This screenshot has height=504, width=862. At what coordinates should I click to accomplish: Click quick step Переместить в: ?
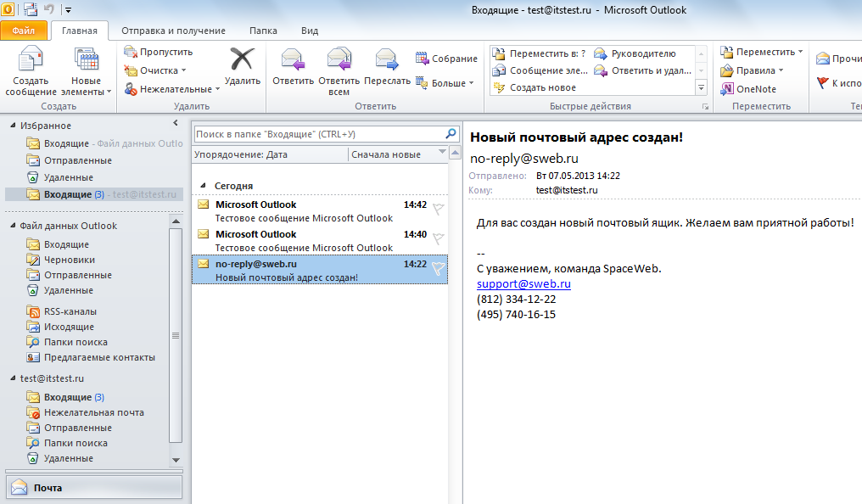coord(540,53)
